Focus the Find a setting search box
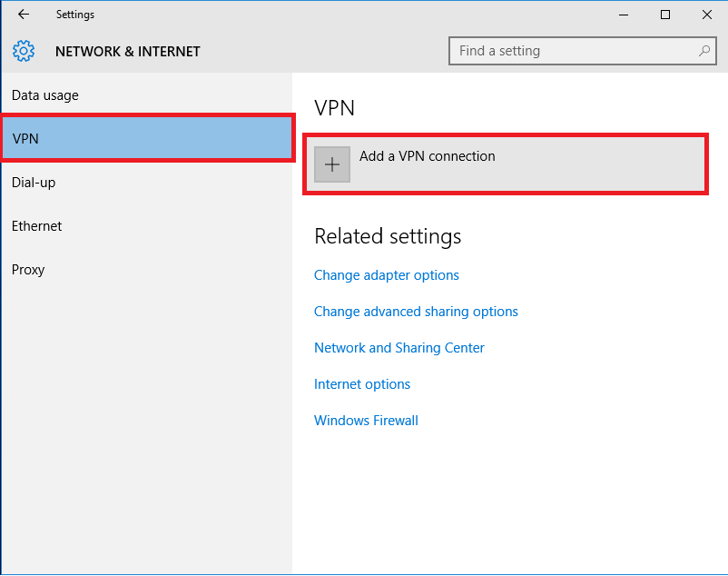 (582, 51)
